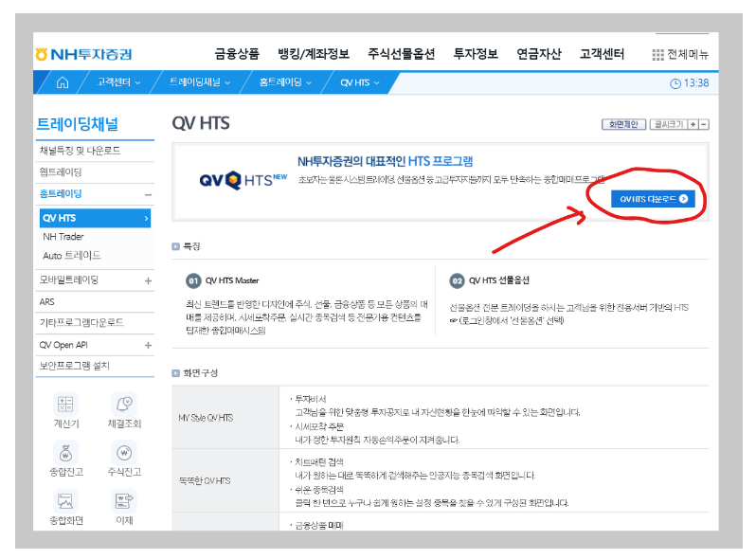Click the NH투자증권 logo
Image resolution: width=756 pixels, height=559 pixels.
tap(84, 54)
